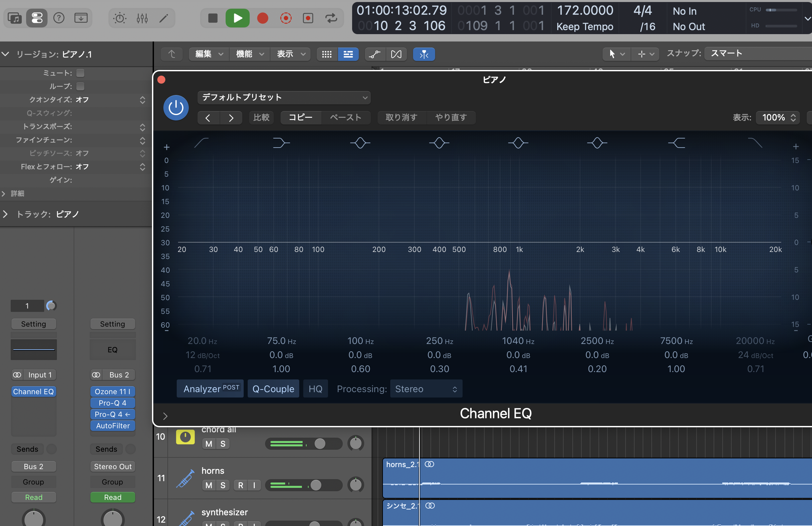Open the Toolbar download-tray icon

tap(81, 18)
